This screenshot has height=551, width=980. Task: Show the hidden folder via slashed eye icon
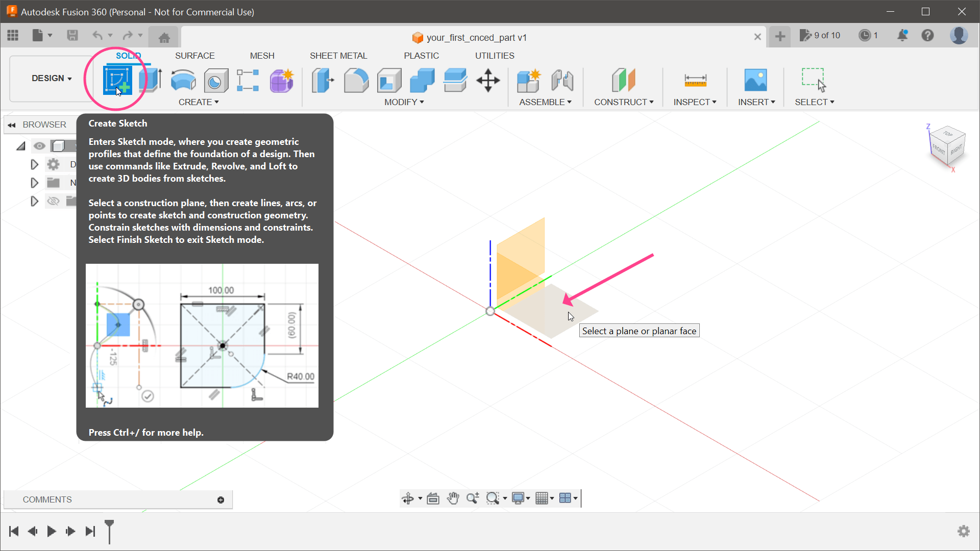[x=54, y=201]
